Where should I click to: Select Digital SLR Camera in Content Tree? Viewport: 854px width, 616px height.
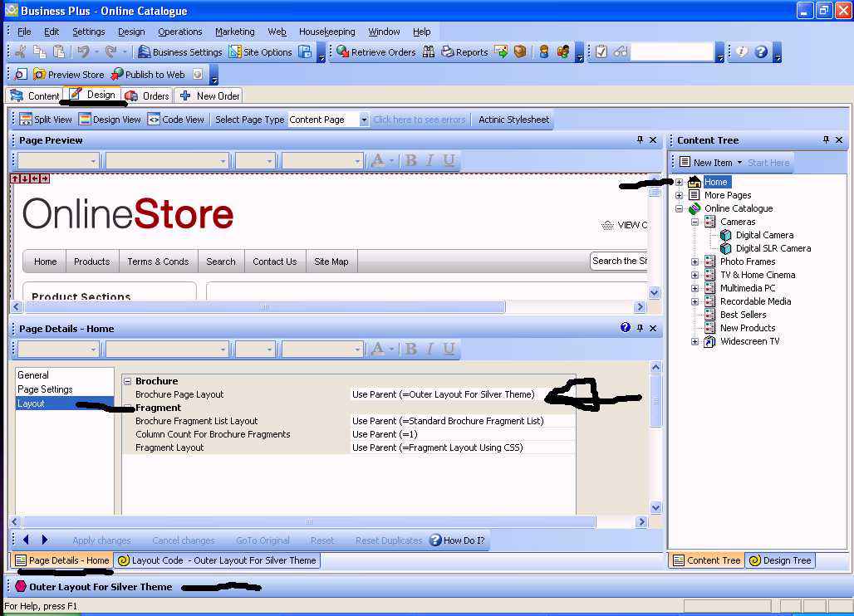[x=773, y=248]
